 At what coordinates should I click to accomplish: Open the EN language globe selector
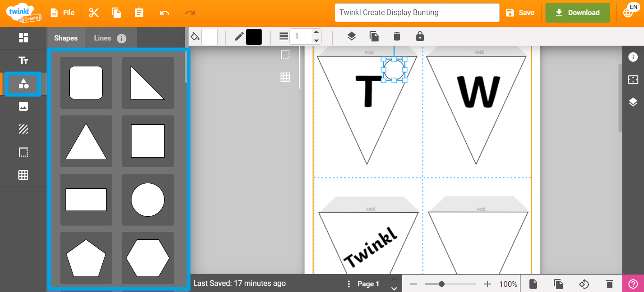pos(630,11)
